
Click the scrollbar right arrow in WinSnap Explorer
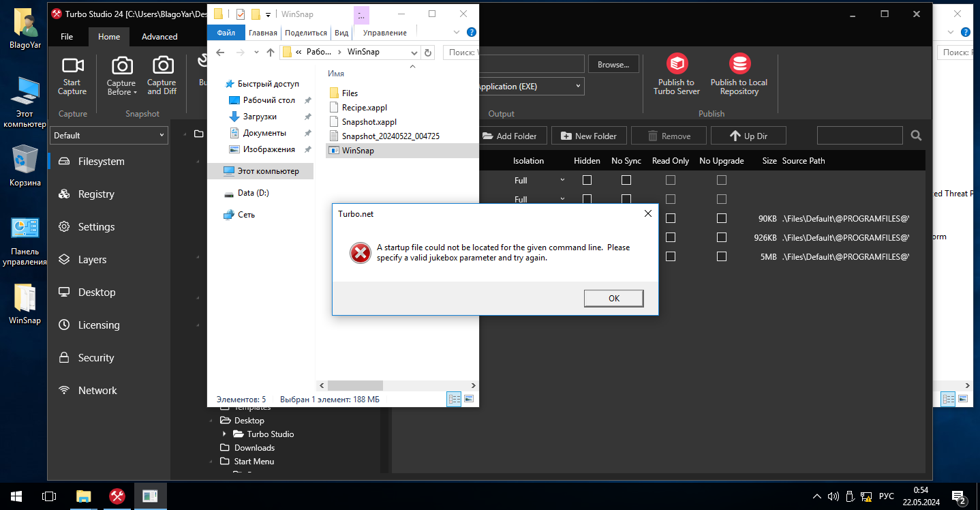(x=473, y=385)
